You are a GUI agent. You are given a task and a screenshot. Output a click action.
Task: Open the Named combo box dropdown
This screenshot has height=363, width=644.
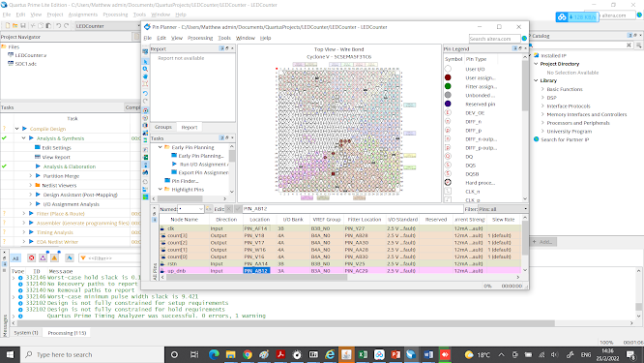[200, 209]
